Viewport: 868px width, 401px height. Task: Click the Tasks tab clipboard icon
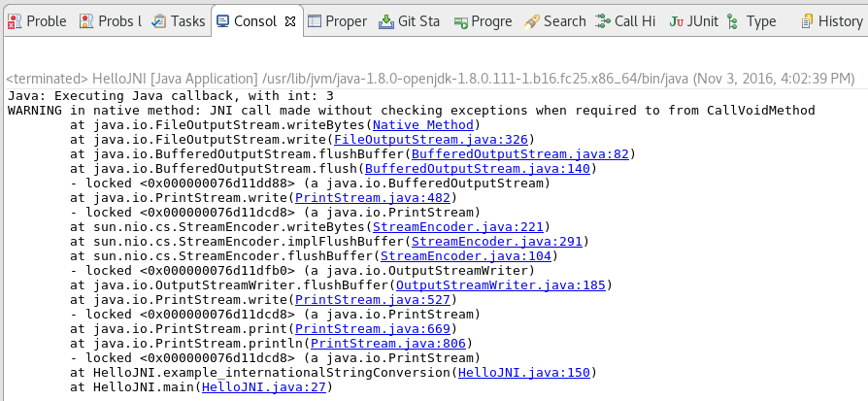[158, 20]
